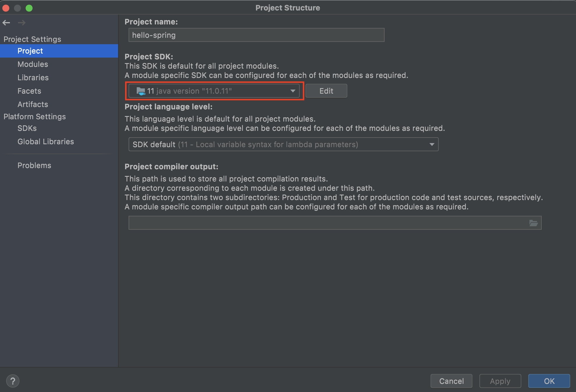The width and height of the screenshot is (576, 392).
Task: Click the JDK folder icon in SDK selector
Action: (x=141, y=91)
